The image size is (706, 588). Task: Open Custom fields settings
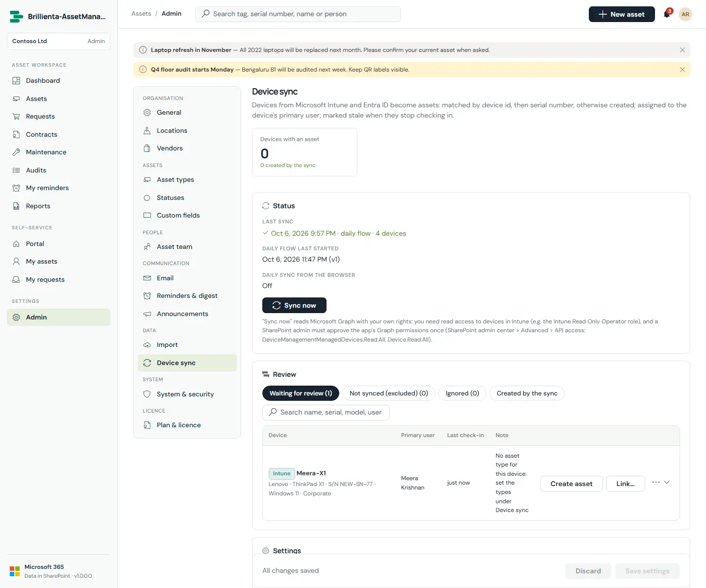point(187,215)
